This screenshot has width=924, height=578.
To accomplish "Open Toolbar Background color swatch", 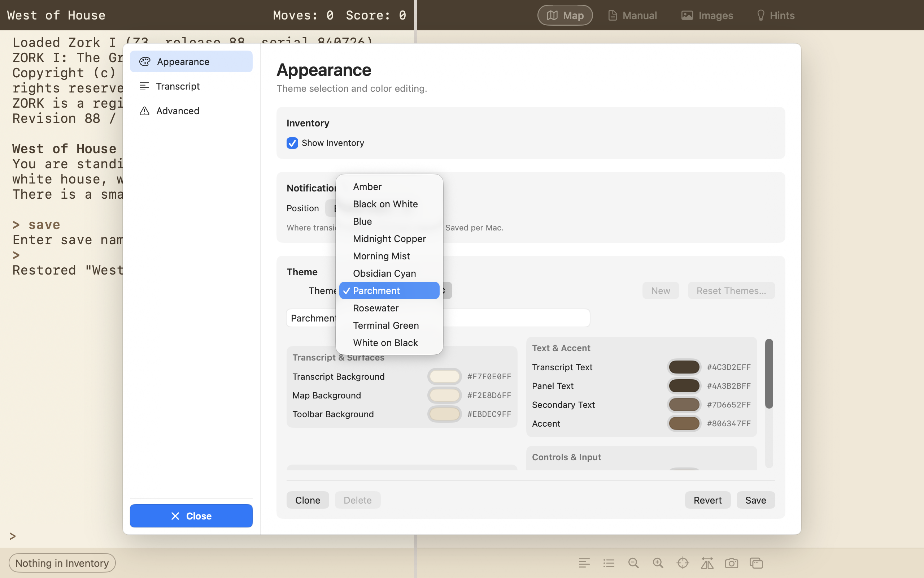I will pyautogui.click(x=444, y=414).
